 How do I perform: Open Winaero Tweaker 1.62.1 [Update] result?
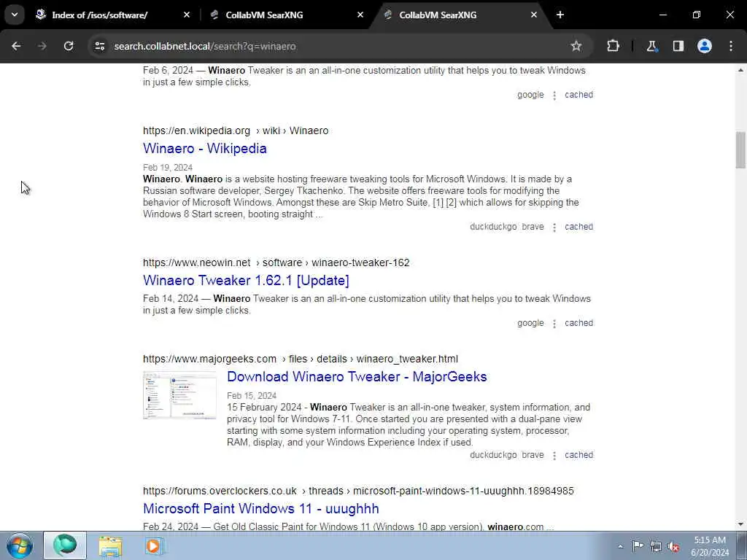tap(246, 281)
